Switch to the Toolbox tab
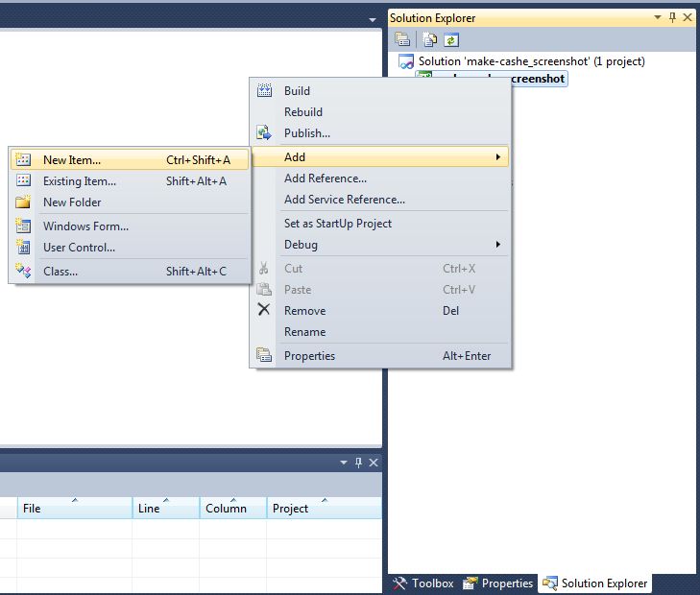This screenshot has width=700, height=595. click(x=423, y=583)
